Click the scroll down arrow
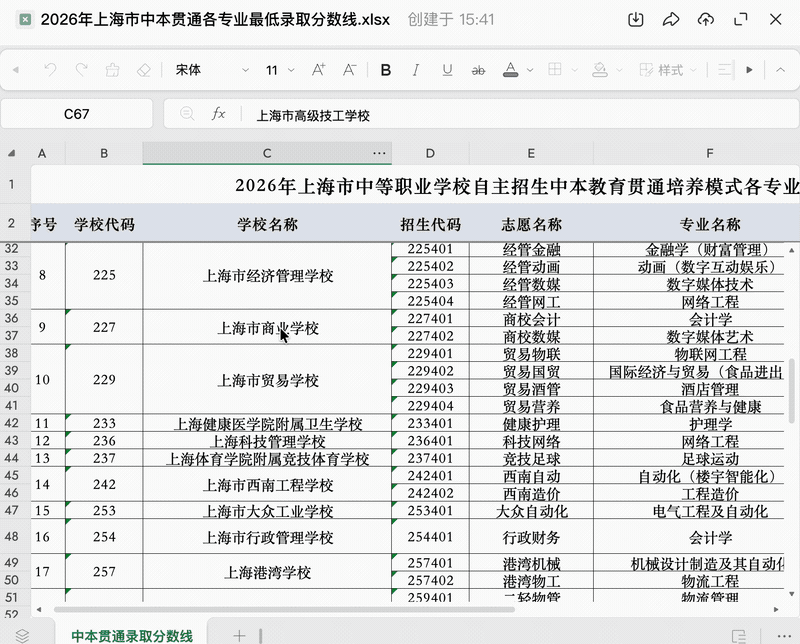The height and width of the screenshot is (644, 800). (791, 593)
